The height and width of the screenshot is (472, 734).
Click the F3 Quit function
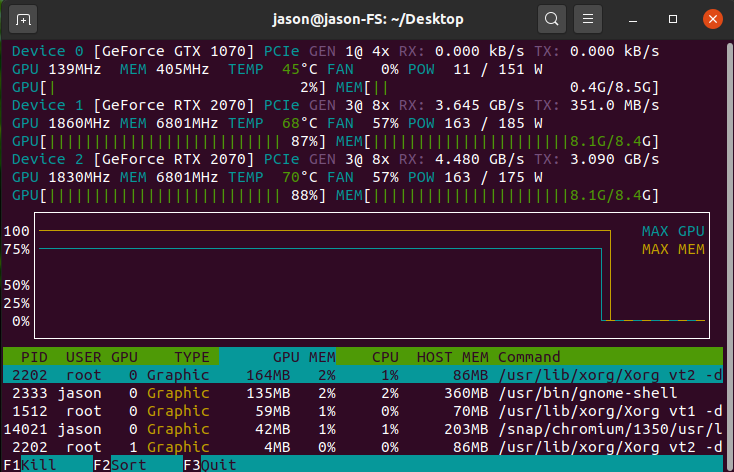[210, 465]
